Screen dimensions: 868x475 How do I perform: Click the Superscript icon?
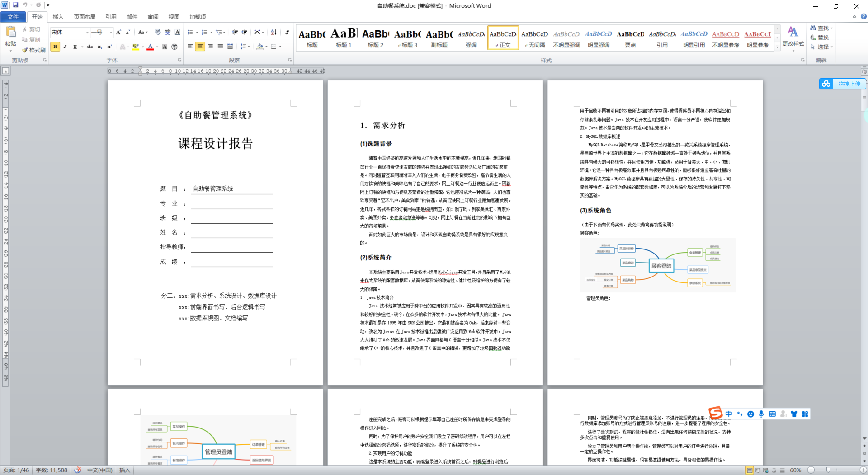(109, 47)
